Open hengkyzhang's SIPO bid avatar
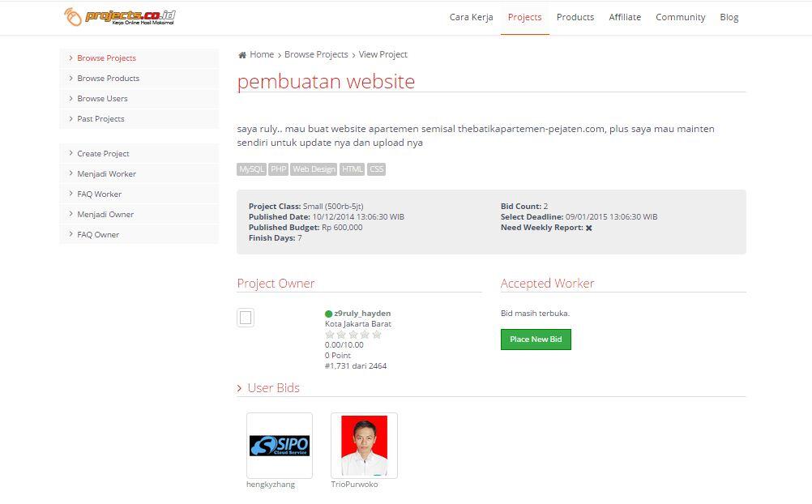This screenshot has width=812, height=504. coord(280,446)
